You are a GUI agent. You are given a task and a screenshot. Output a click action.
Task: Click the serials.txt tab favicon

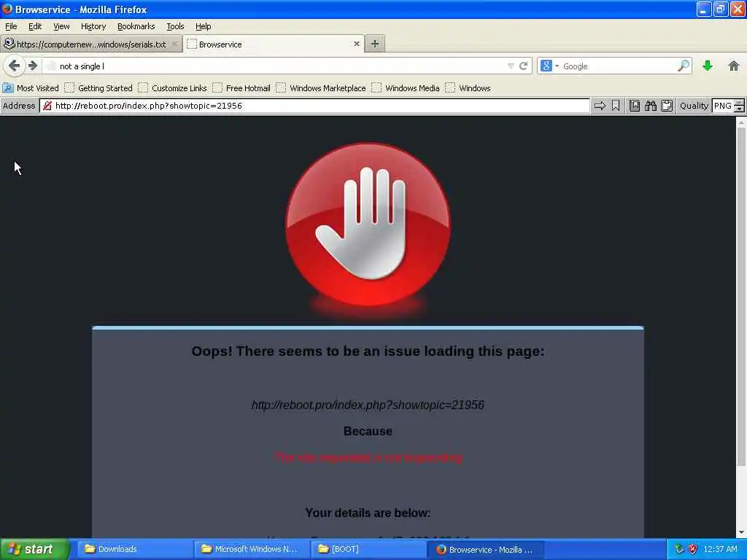coord(9,44)
